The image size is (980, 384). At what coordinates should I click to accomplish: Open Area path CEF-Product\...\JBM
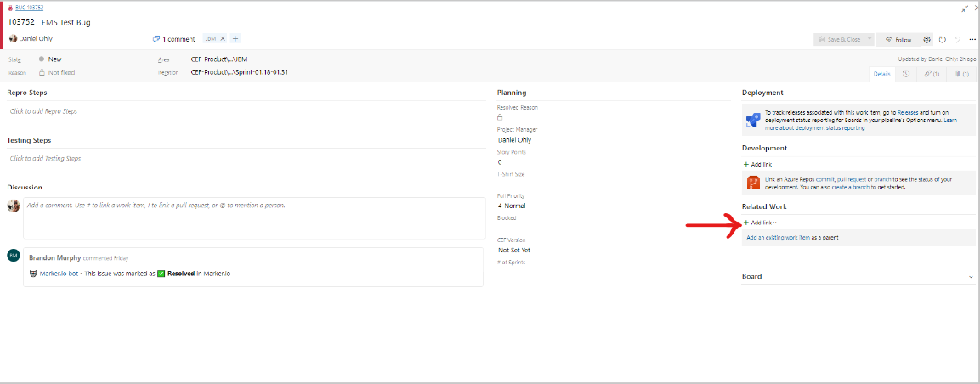220,59
